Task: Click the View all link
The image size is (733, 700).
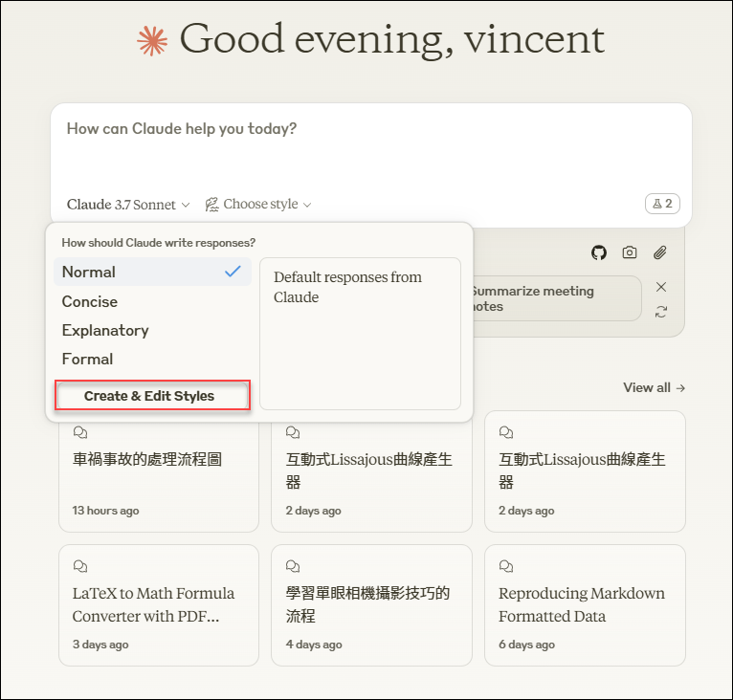Action: pyautogui.click(x=654, y=387)
